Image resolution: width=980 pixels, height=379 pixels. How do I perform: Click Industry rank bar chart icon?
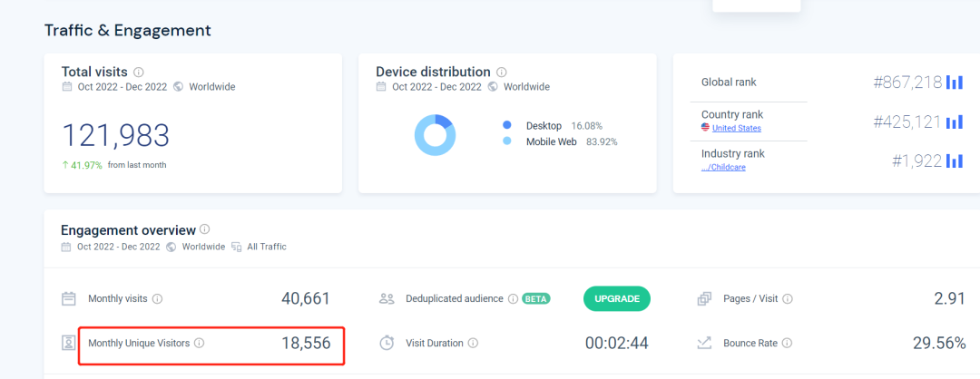(x=955, y=161)
